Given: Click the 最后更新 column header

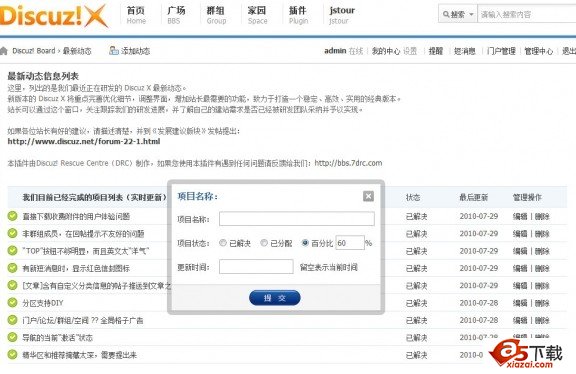Looking at the screenshot, I should coord(474,197).
